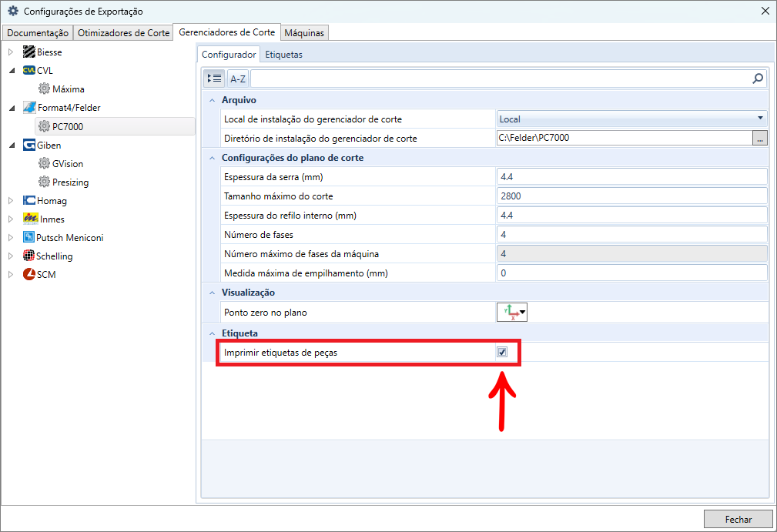Click the Putsch Meniconi logo icon
Screen dimensions: 777x532
(28, 237)
